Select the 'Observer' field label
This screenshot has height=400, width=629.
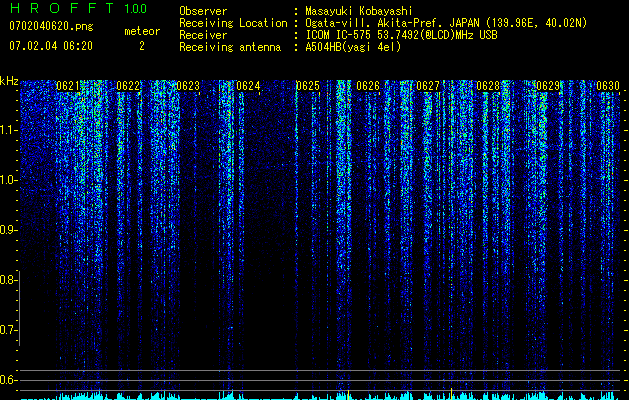[203, 11]
